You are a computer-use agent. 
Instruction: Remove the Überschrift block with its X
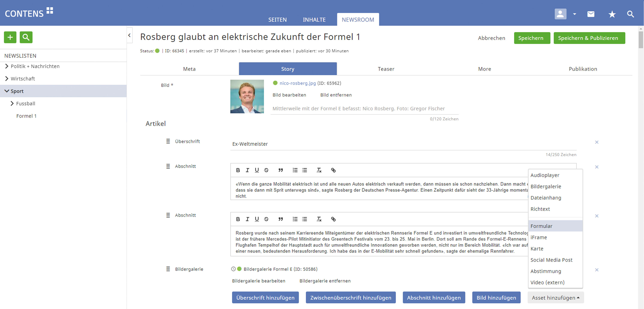pyautogui.click(x=597, y=142)
